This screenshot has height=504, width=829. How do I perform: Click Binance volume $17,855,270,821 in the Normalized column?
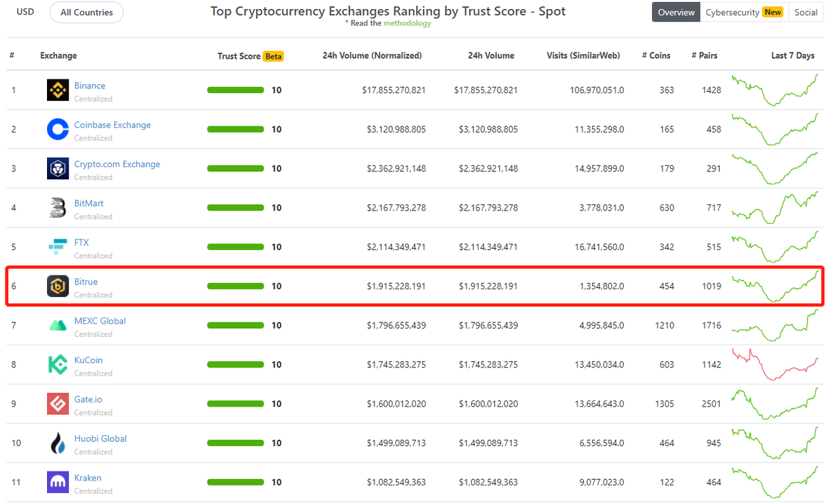pyautogui.click(x=394, y=90)
